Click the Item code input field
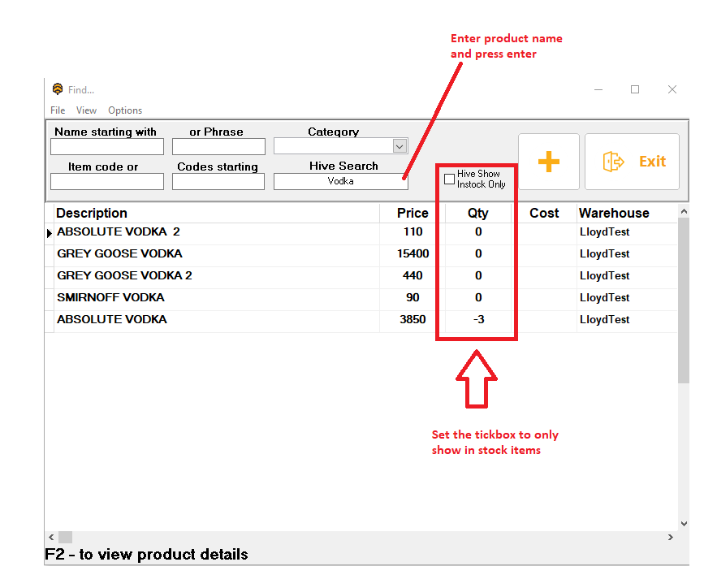 point(107,181)
